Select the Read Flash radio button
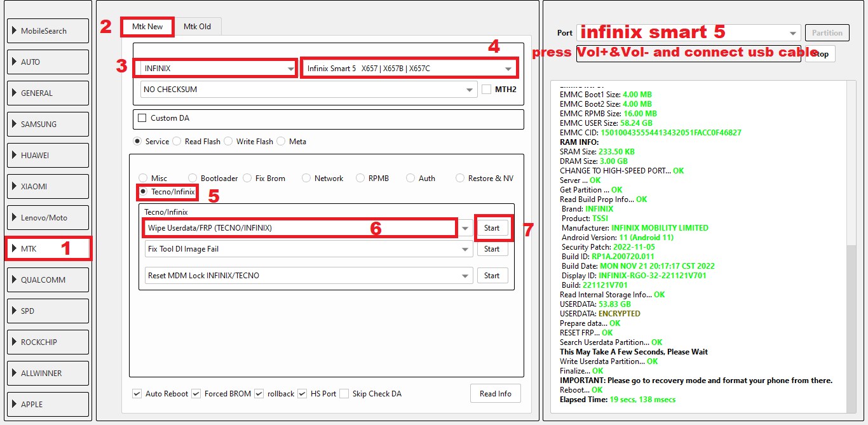Image resolution: width=868 pixels, height=425 pixels. click(x=177, y=142)
